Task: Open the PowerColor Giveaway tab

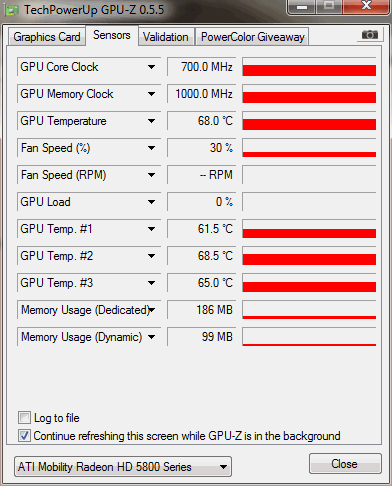Action: [253, 37]
